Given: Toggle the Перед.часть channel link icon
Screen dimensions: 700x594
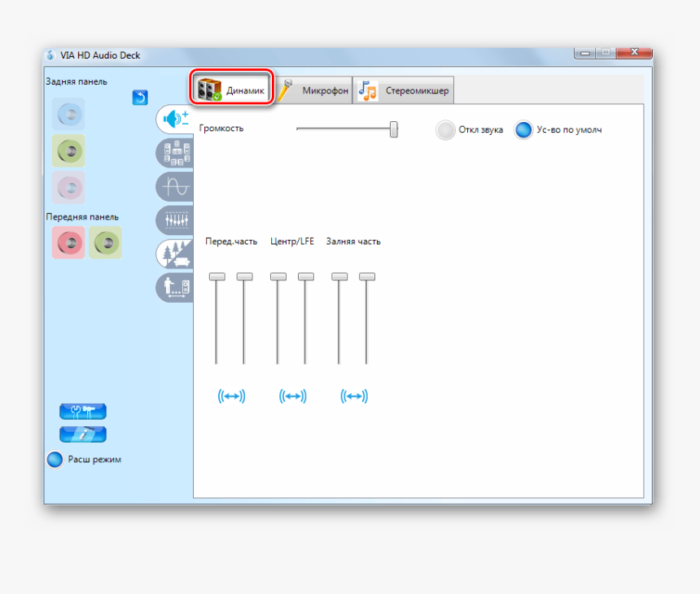Looking at the screenshot, I should pyautogui.click(x=231, y=396).
